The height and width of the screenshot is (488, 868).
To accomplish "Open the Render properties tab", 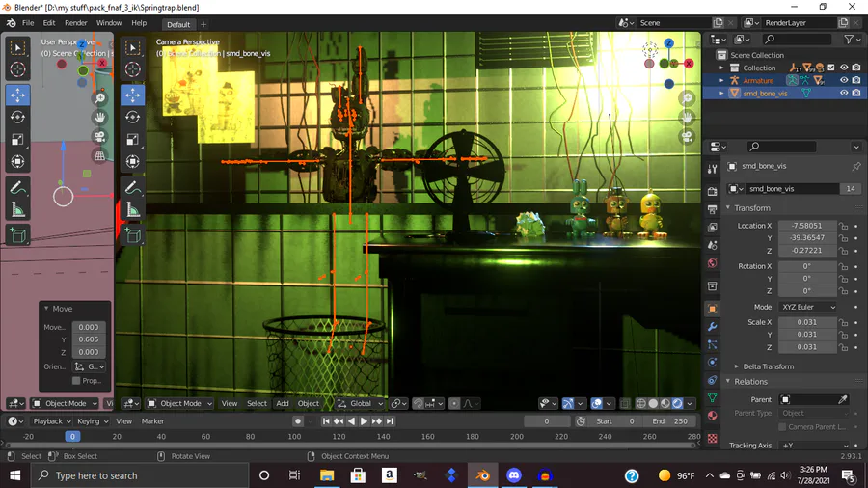I will pyautogui.click(x=713, y=191).
